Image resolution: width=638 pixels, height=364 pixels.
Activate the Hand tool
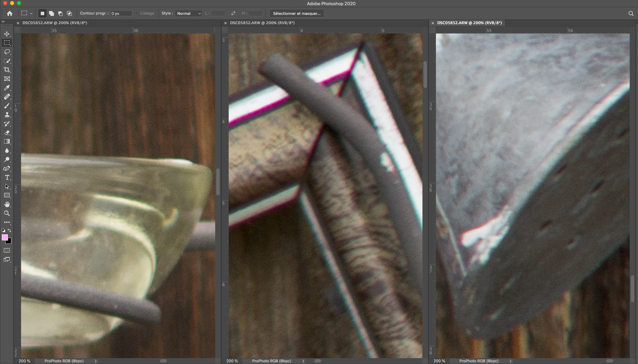click(7, 204)
